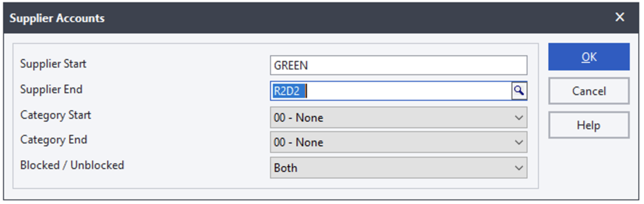Click the Cancel button

(x=589, y=91)
